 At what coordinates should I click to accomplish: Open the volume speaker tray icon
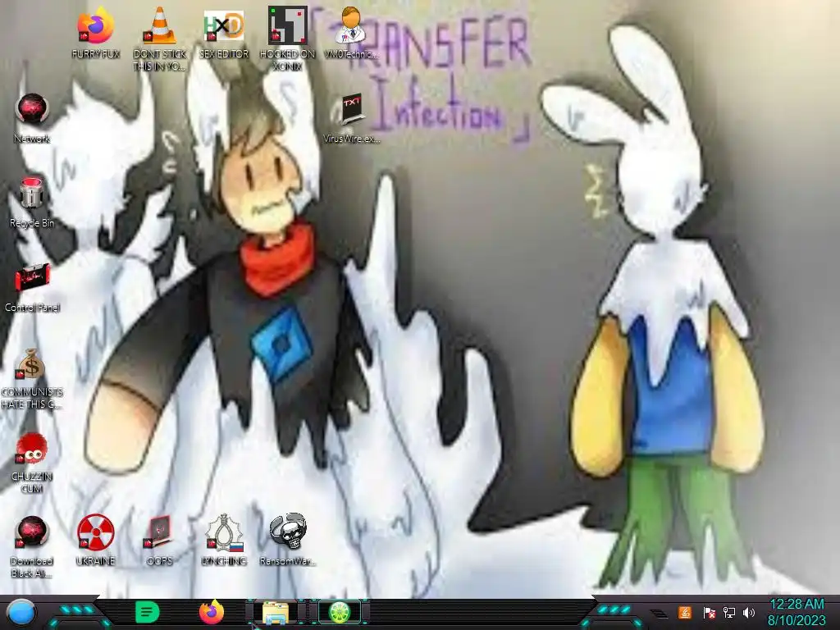(x=749, y=612)
